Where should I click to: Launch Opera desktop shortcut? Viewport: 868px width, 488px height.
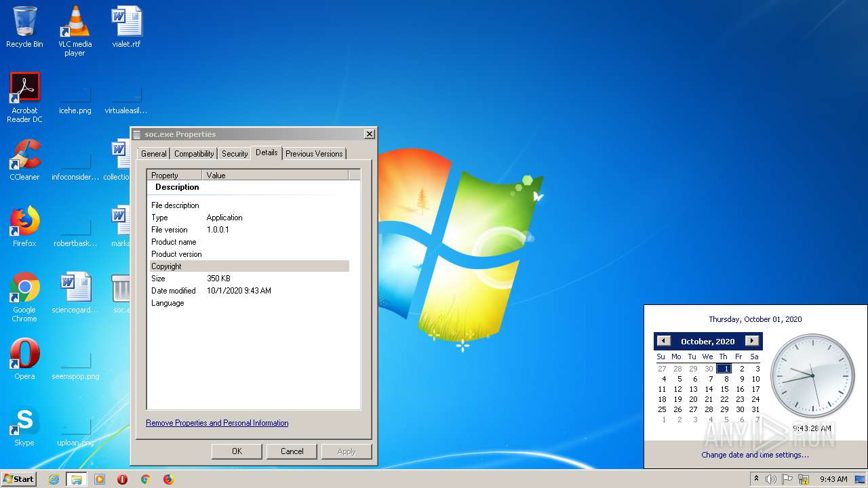[24, 359]
